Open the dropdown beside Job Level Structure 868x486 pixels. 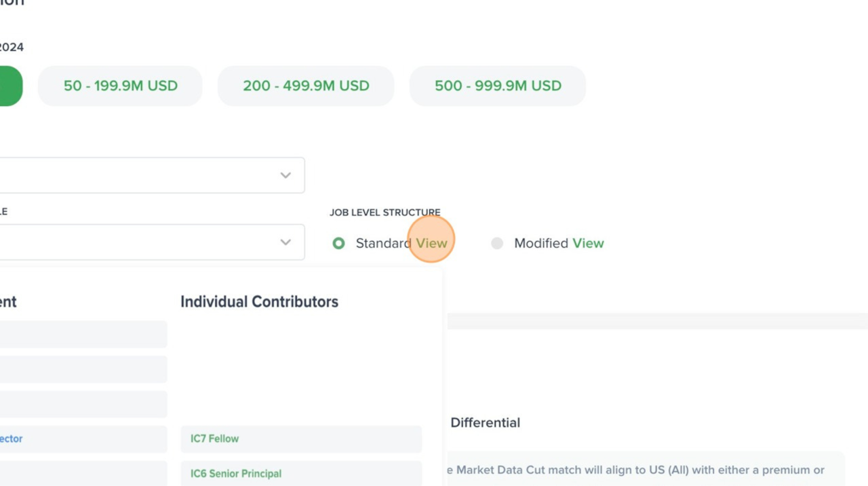click(x=285, y=242)
